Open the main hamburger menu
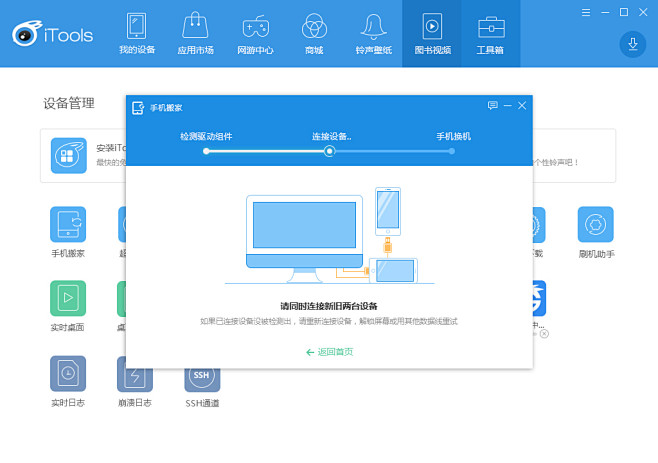 point(586,13)
